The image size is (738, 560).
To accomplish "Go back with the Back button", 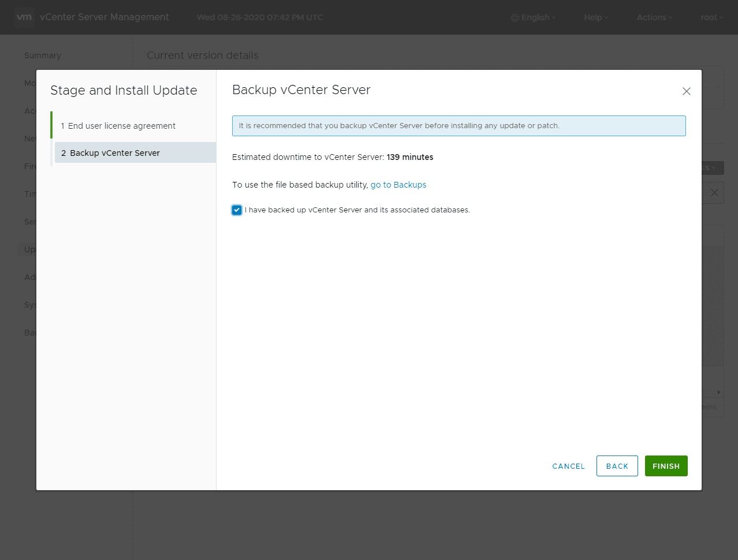I will [617, 466].
